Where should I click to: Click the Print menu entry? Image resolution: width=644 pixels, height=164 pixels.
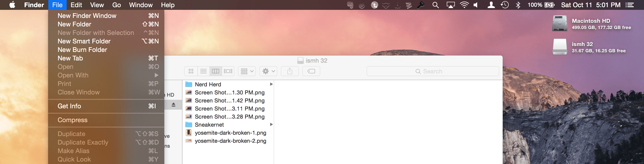106,84
